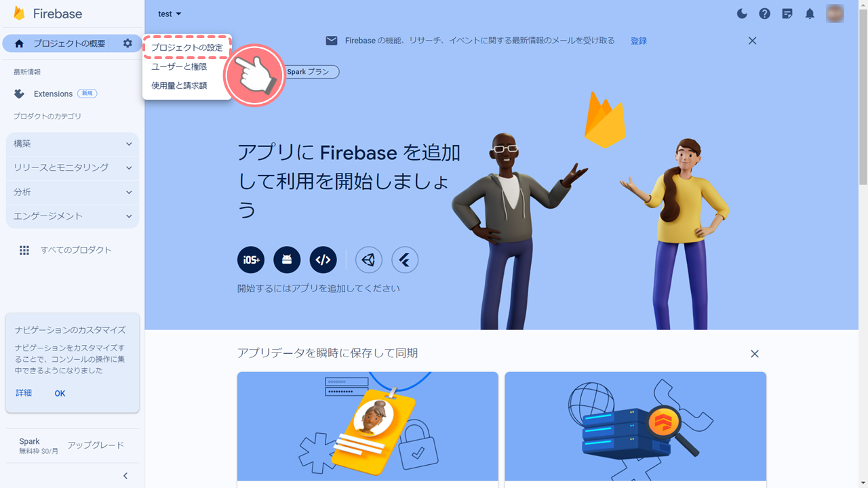Click the iOS+ app platform icon
868x488 pixels.
pos(251,260)
